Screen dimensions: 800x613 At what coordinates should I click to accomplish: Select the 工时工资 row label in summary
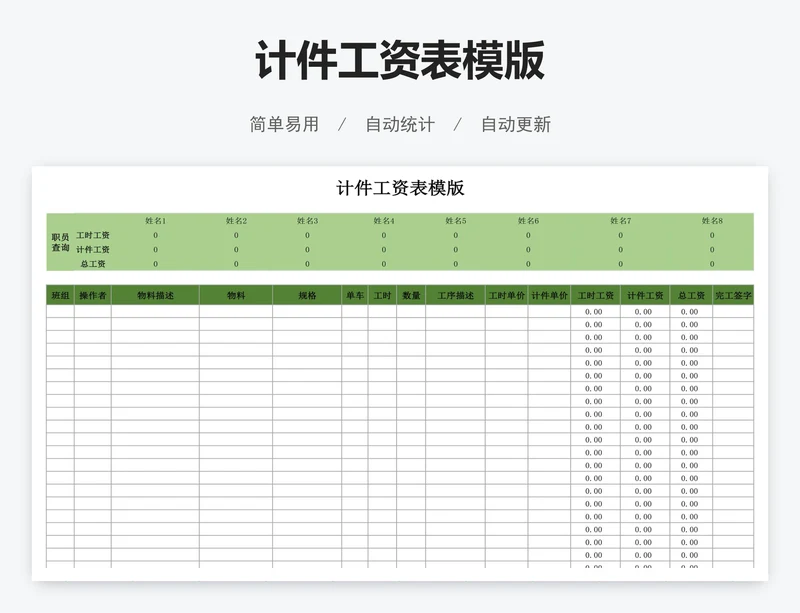point(93,235)
